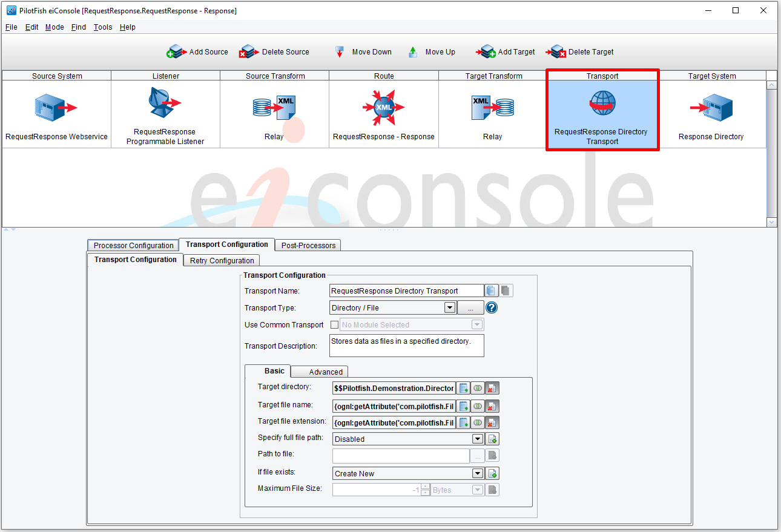Click Target file extension clear red-X icon
This screenshot has height=532, width=781.
click(492, 422)
